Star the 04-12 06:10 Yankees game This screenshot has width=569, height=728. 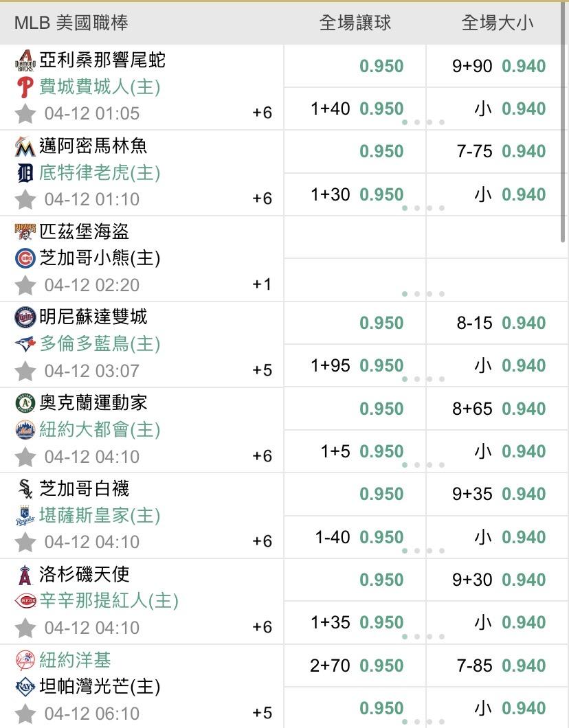click(25, 714)
